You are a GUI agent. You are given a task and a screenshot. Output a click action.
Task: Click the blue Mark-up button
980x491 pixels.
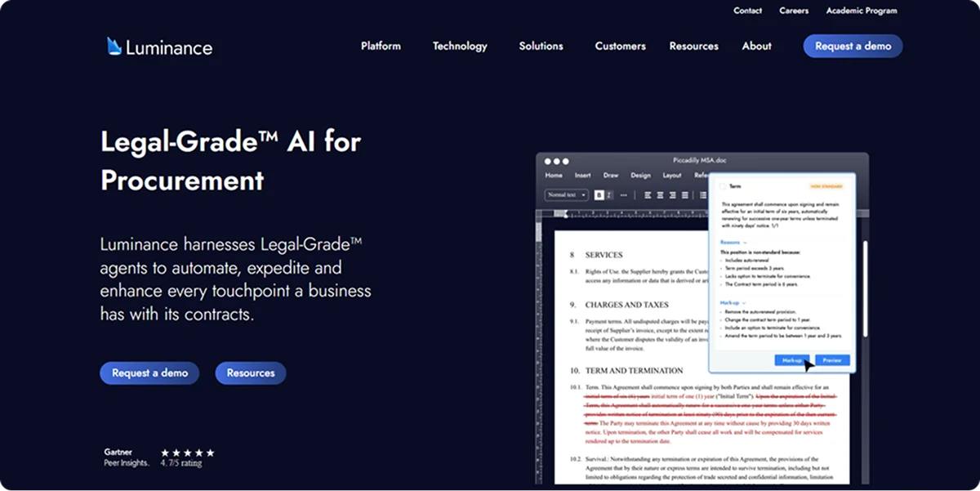pos(792,360)
